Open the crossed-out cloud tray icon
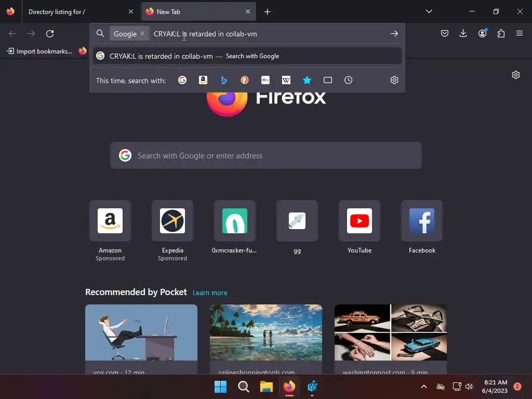Image resolution: width=532 pixels, height=399 pixels. (x=441, y=387)
